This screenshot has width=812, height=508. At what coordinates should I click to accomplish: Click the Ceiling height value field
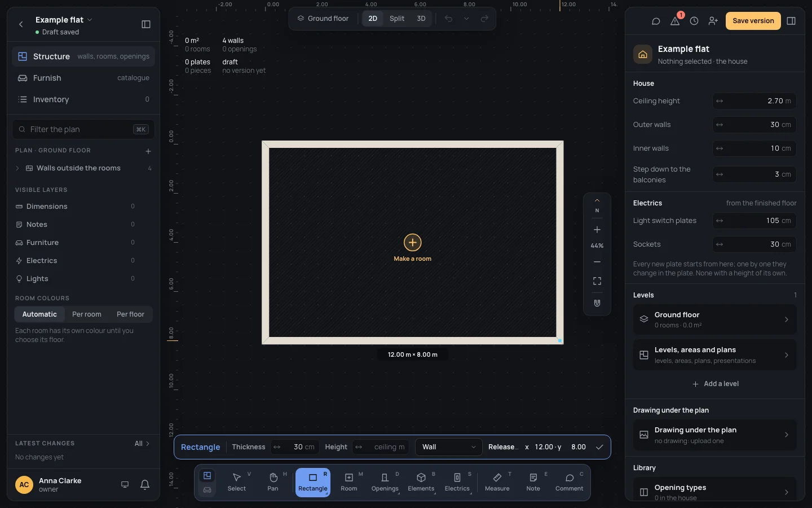[x=754, y=101]
